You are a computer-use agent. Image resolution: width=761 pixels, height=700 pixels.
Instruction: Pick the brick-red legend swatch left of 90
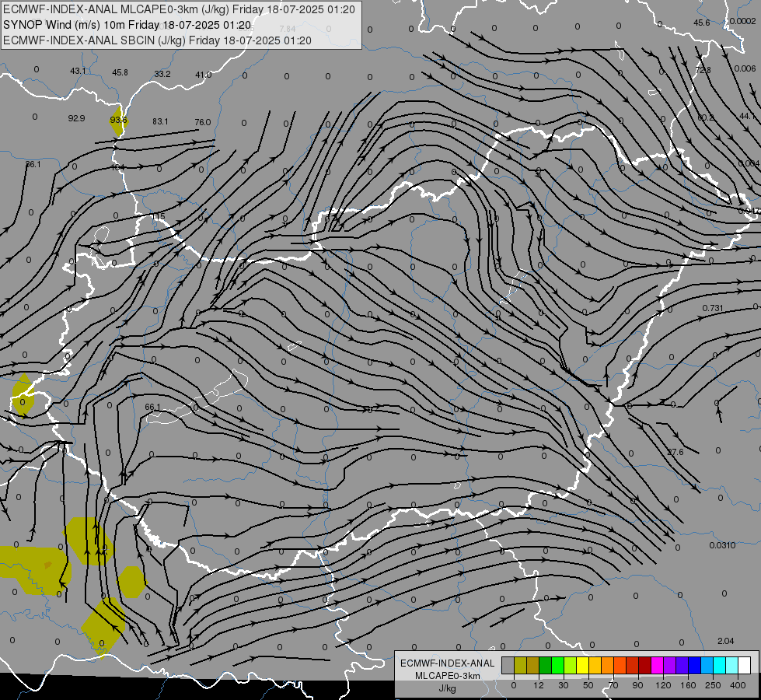click(x=633, y=666)
